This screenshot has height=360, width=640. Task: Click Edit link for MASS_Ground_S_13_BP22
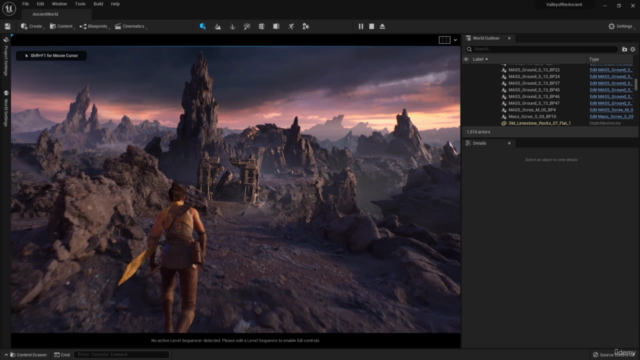click(611, 70)
